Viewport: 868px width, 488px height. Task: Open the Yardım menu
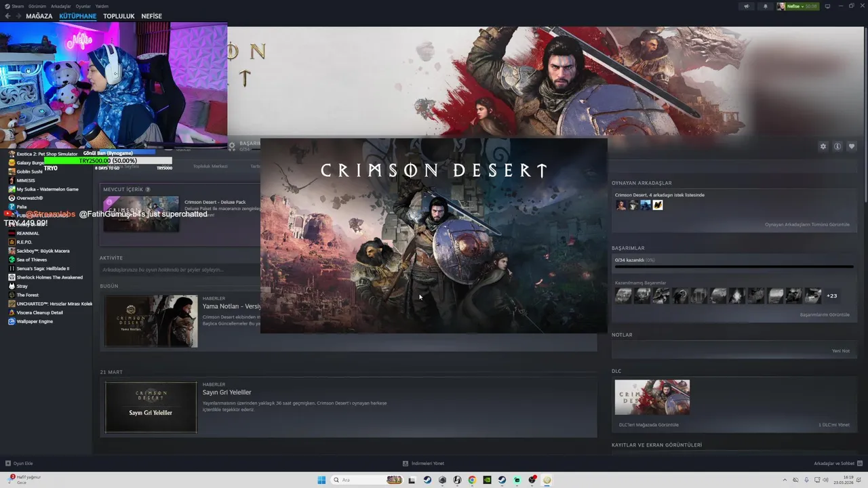point(102,6)
